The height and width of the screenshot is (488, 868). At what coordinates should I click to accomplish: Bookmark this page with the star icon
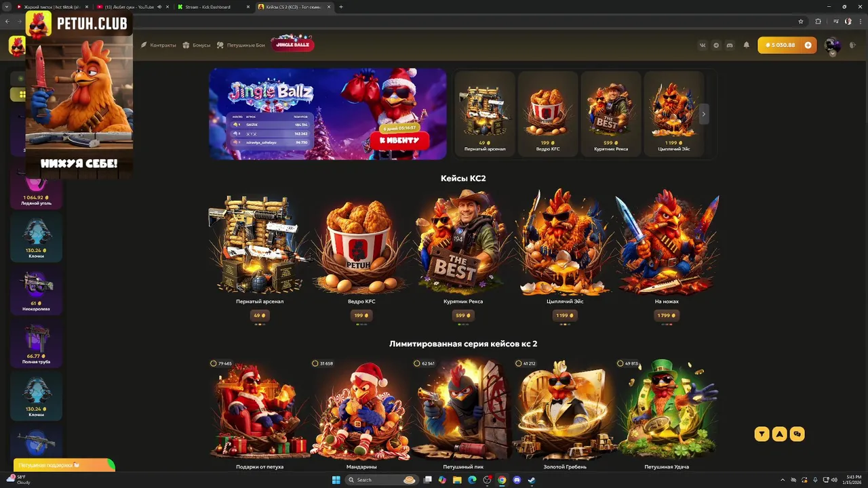801,21
